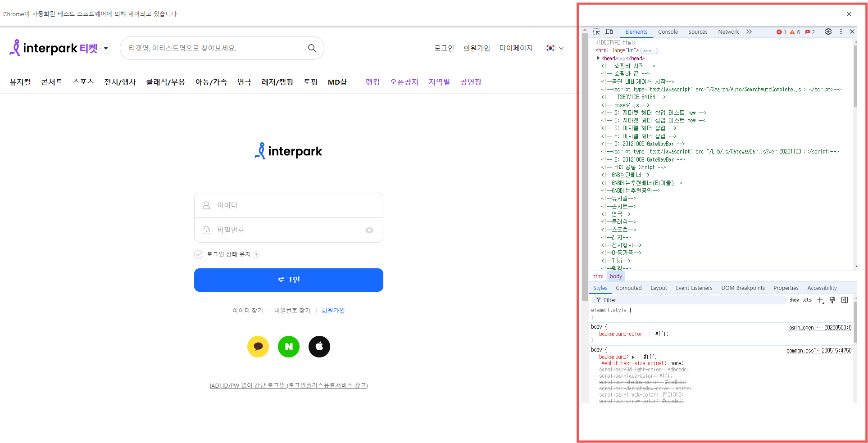This screenshot has height=443, width=868.
Task: Open background #fff color swatch
Action: click(x=640, y=357)
